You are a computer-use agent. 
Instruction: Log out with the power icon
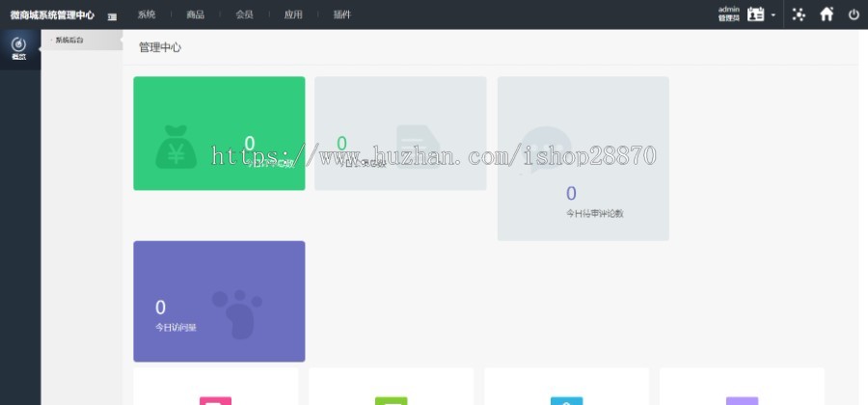point(854,14)
